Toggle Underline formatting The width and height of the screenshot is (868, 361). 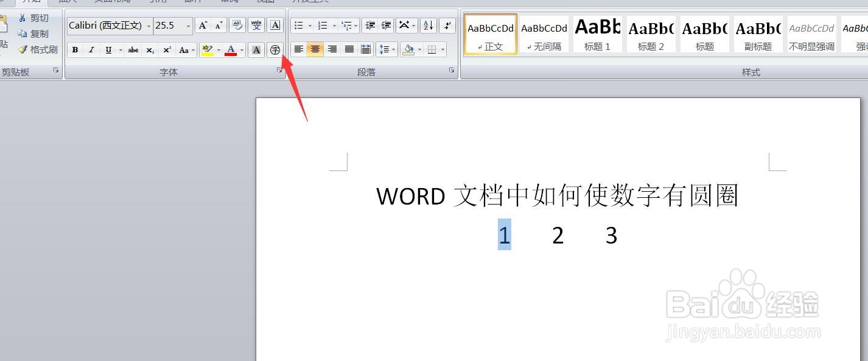click(108, 50)
